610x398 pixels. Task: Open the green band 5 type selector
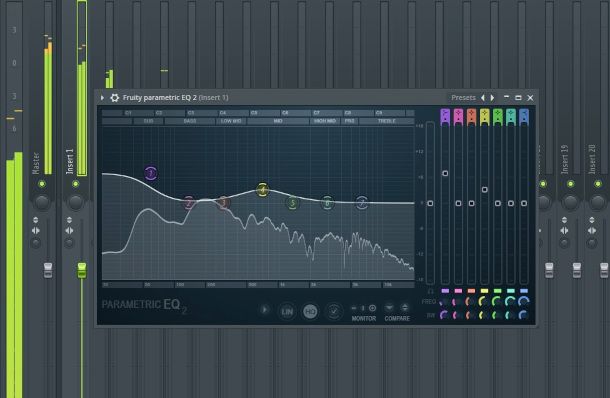498,116
